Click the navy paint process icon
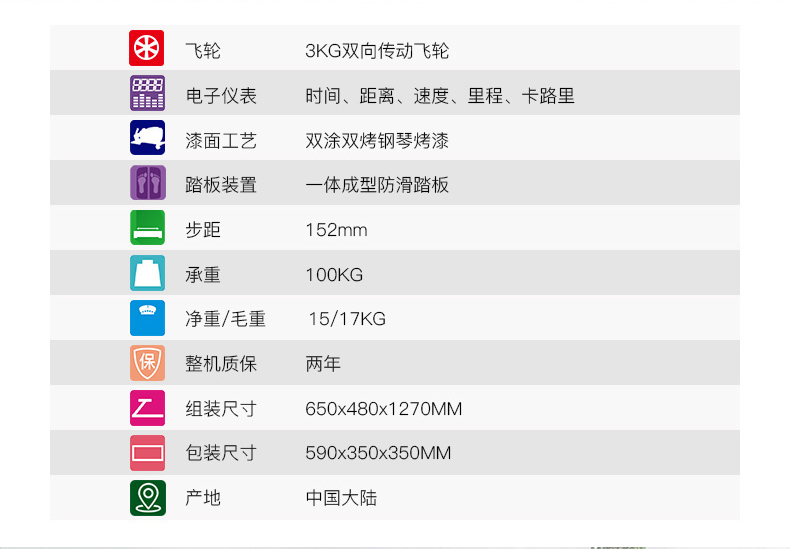This screenshot has height=549, width=790. pos(147,138)
